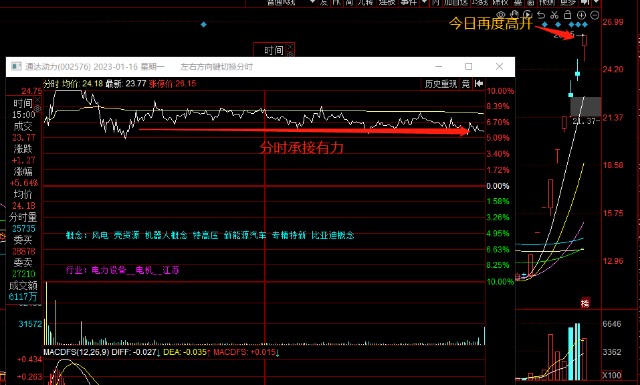640x385 pixels.
Task: Click the 机器人概念 concept tag
Action: pyautogui.click(x=166, y=235)
